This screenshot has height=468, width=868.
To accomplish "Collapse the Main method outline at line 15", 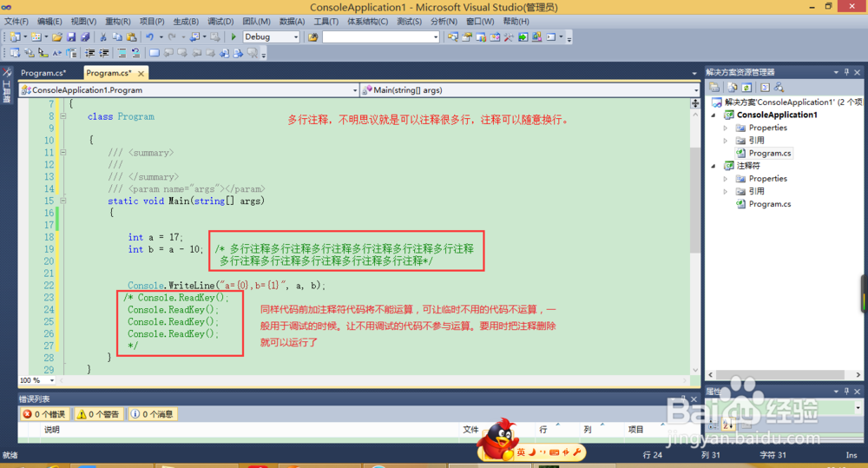I will coord(63,201).
